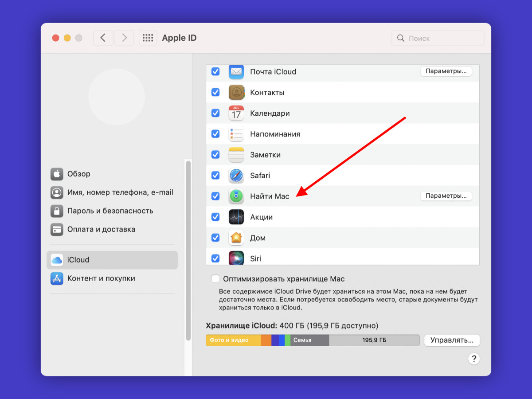Screen dimensions: 532x399
Task: Click the Home app house icon
Action: pyautogui.click(x=236, y=238)
